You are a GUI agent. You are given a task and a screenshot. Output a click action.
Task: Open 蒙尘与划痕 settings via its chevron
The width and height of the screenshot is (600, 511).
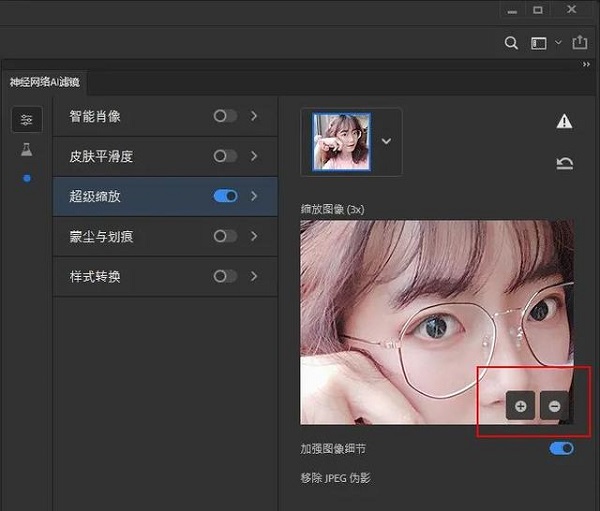tap(254, 236)
